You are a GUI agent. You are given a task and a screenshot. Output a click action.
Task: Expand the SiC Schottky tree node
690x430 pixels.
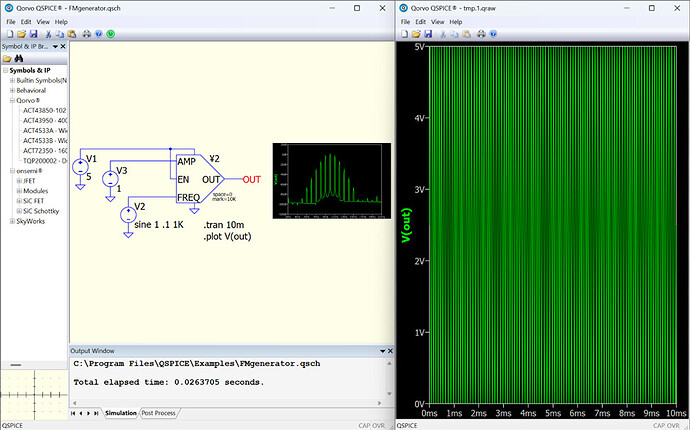pyautogui.click(x=19, y=211)
